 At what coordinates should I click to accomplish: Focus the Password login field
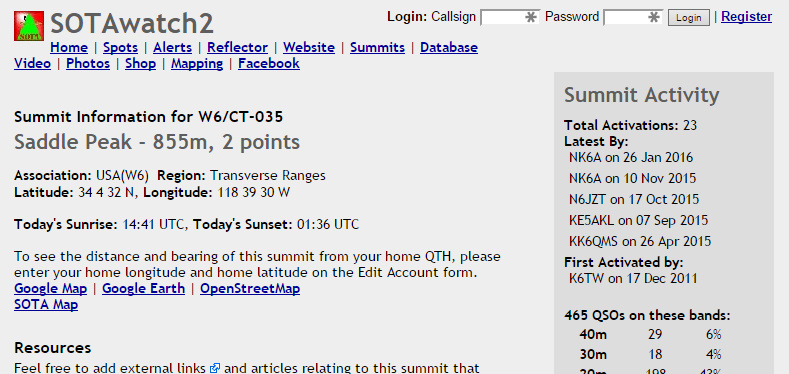633,18
